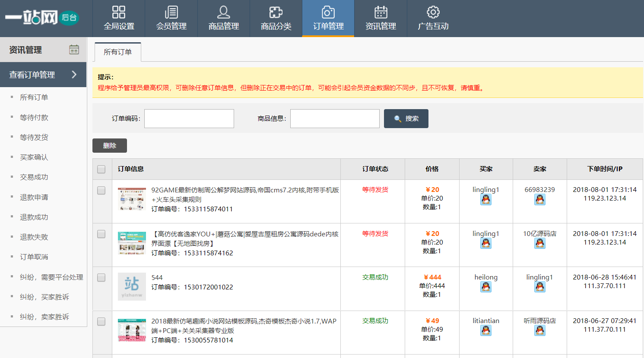This screenshot has width=644, height=358.
Task: Switch to the 所有订单 tab
Action: click(117, 52)
